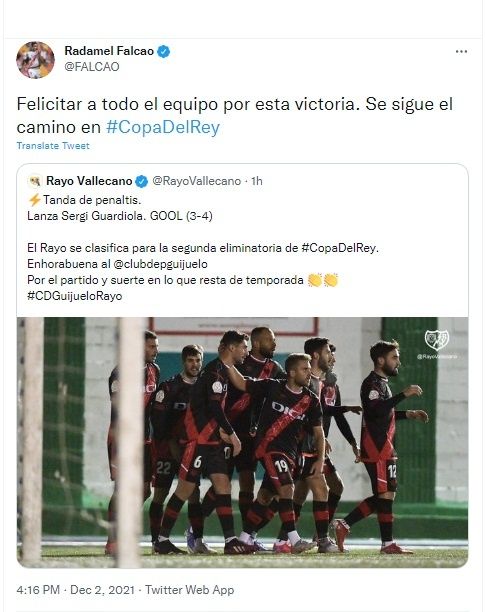Click the 1h timestamp of quoted tweet
The image size is (485, 612).
pos(257,181)
